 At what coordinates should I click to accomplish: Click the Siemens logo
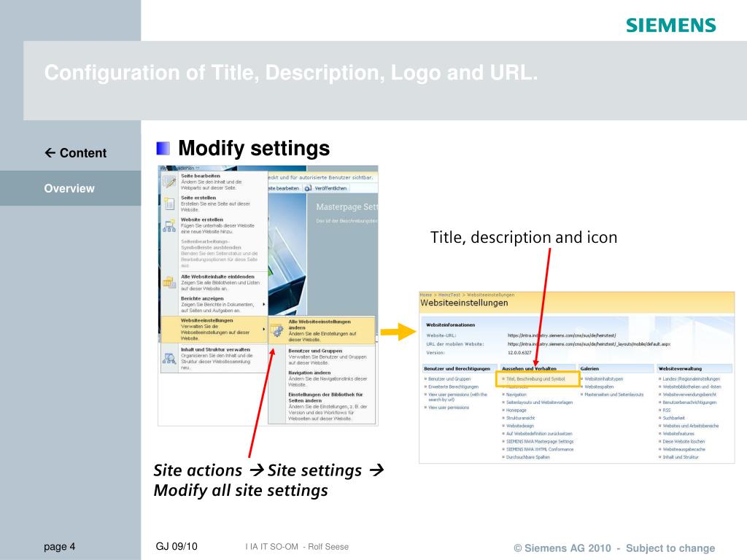[671, 26]
